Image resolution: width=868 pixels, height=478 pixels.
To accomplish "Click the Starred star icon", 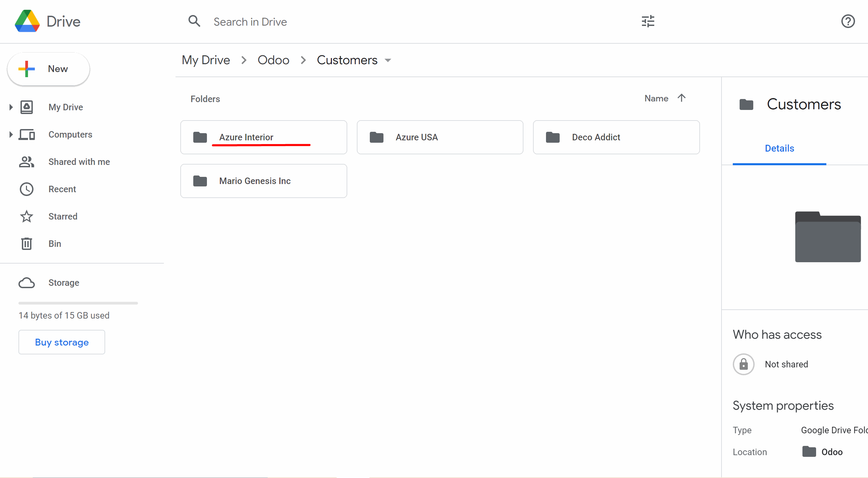I will tap(27, 216).
